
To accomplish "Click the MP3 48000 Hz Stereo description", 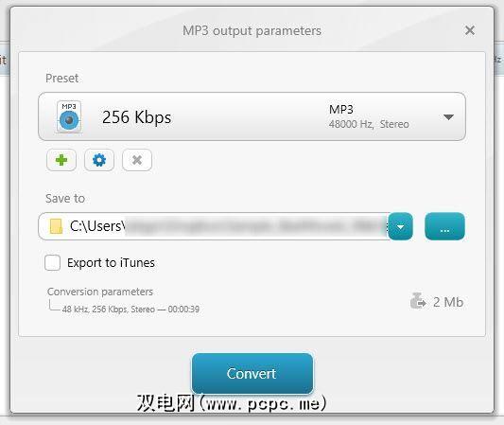I will coord(369,116).
